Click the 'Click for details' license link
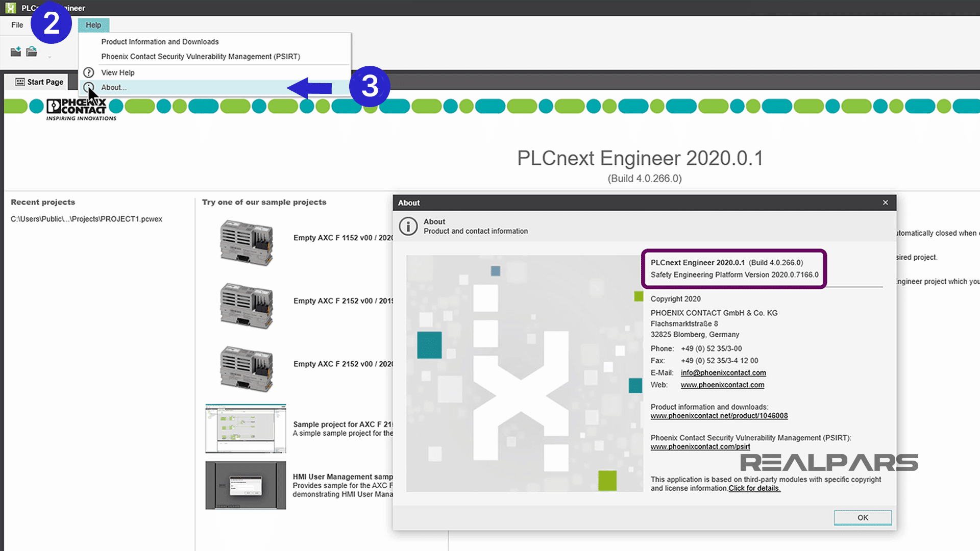This screenshot has width=980, height=551. coord(754,488)
